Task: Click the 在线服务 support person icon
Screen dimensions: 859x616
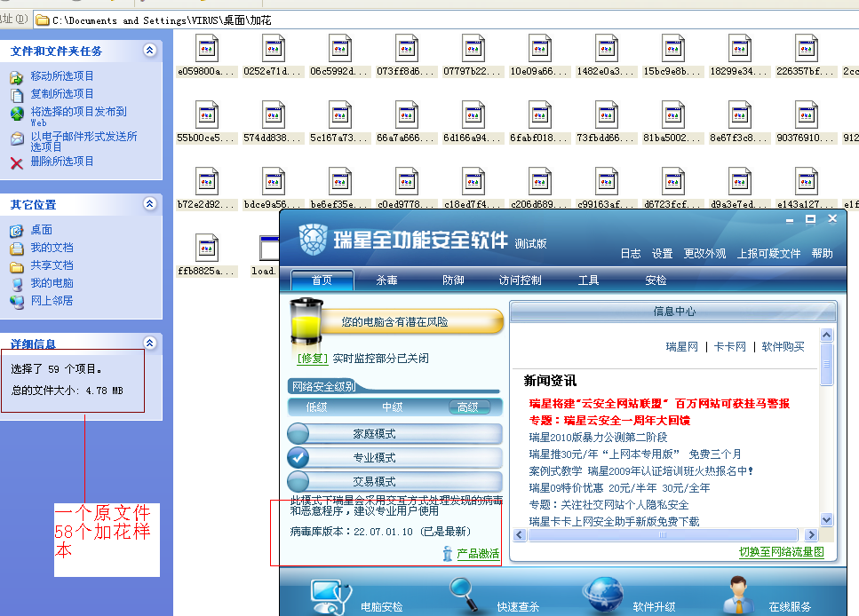Action: pos(738,596)
